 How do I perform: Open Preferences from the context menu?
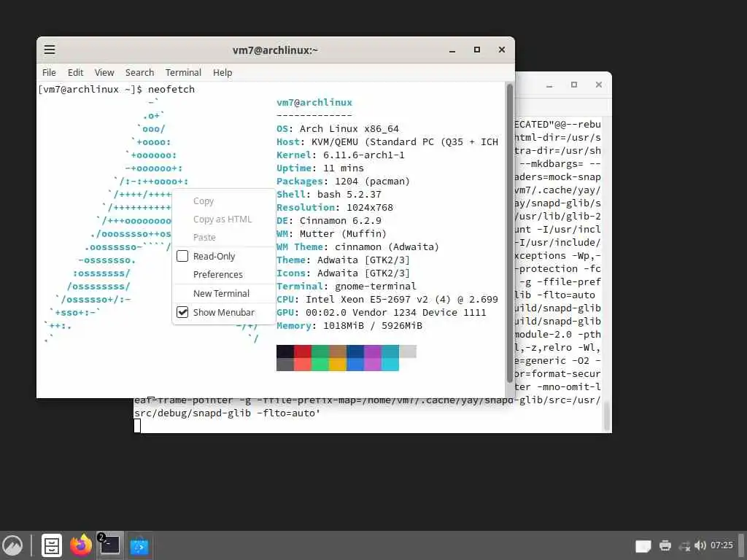pyautogui.click(x=223, y=274)
